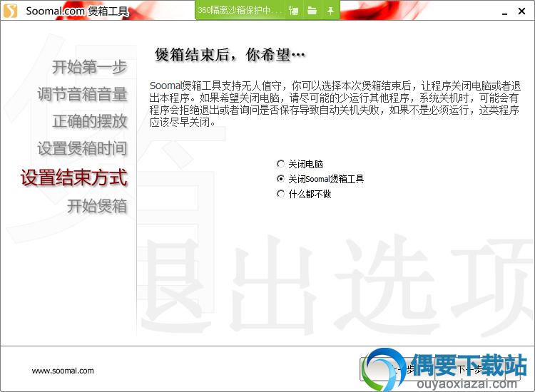Go to the 开始第一步 step
The image size is (535, 392).
89,67
